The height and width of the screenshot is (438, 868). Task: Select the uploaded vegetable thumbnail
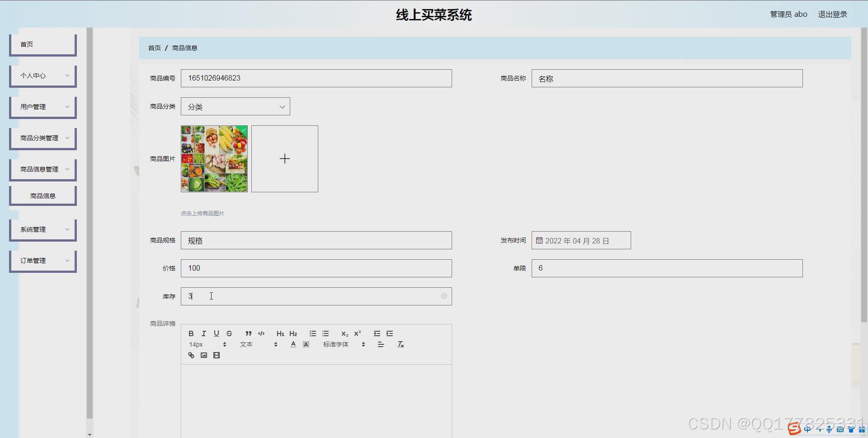214,159
